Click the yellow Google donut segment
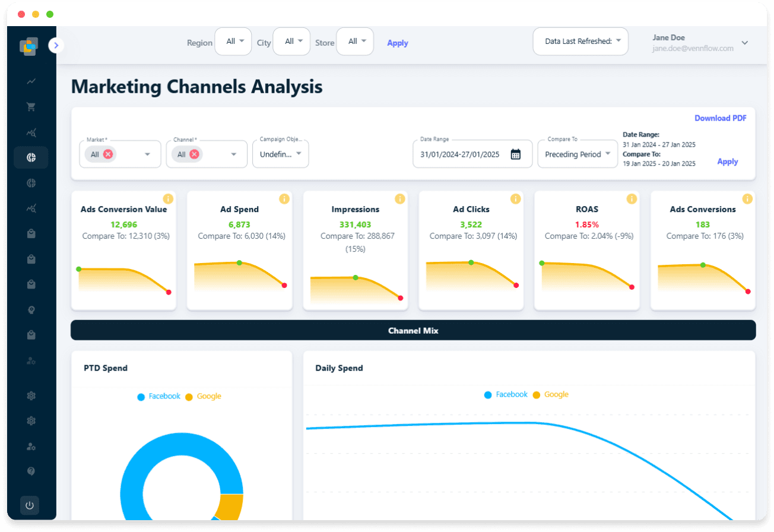The width and height of the screenshot is (774, 532). click(x=231, y=506)
